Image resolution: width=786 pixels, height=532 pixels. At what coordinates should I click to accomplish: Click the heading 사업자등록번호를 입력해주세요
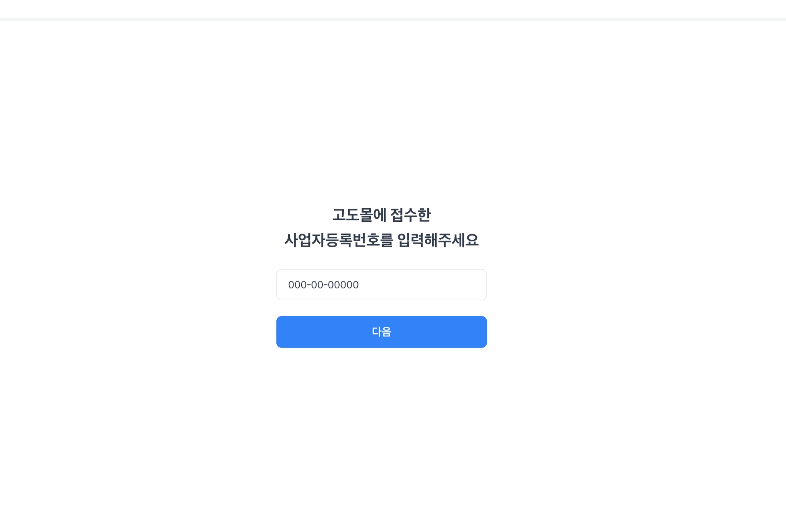tap(381, 240)
